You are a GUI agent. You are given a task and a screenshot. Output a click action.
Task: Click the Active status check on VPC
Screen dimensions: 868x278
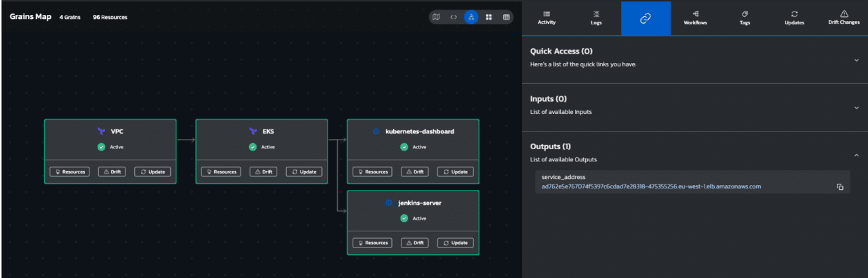pos(101,147)
